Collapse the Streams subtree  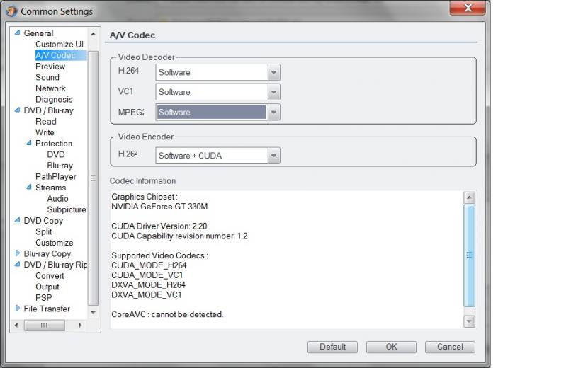tap(29, 187)
